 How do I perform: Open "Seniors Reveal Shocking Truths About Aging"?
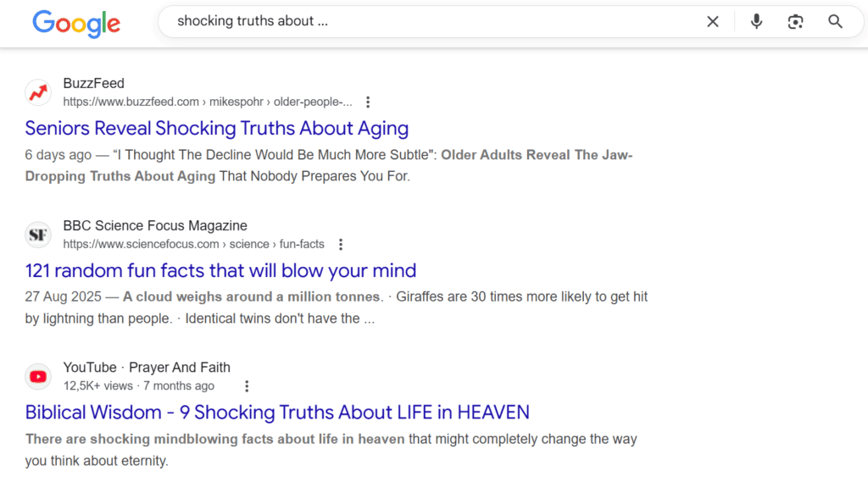point(217,129)
